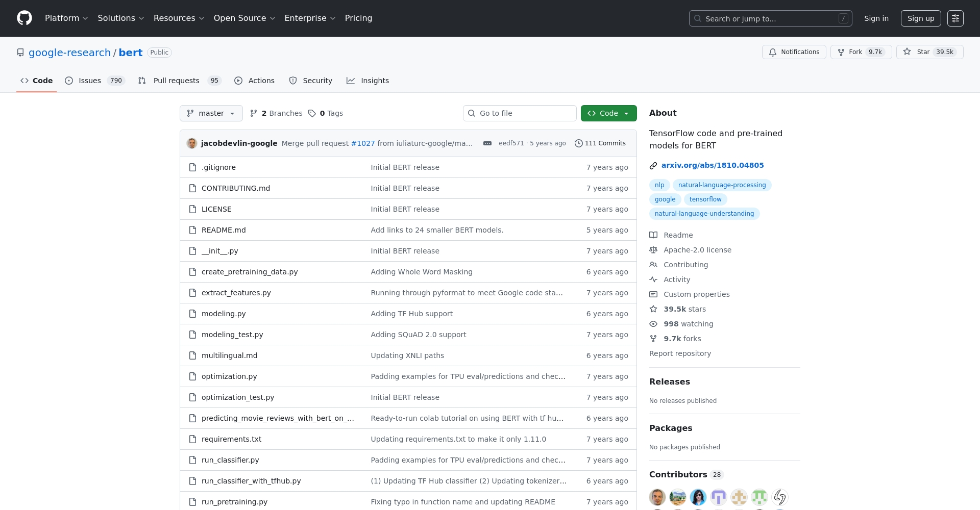Click first contributor avatar

[657, 497]
